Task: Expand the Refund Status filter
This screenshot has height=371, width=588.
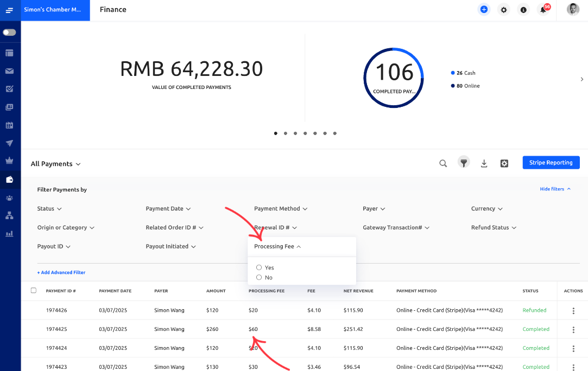Action: click(x=494, y=227)
